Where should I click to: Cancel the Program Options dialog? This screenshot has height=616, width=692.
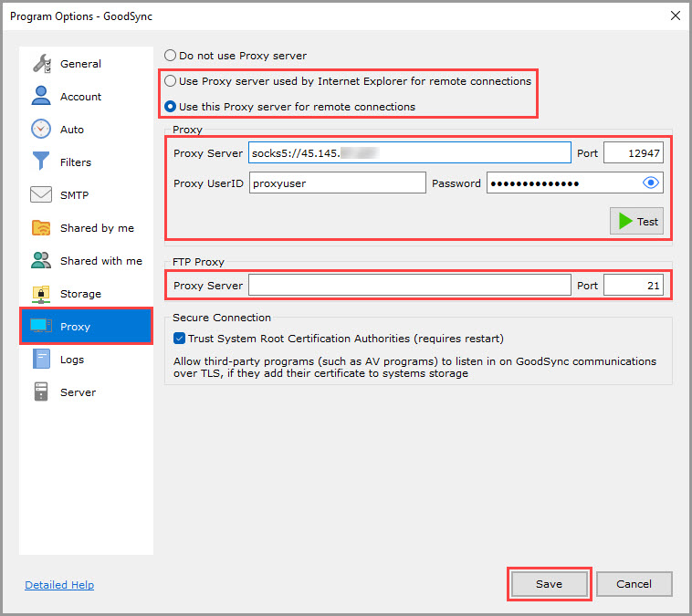coord(634,584)
